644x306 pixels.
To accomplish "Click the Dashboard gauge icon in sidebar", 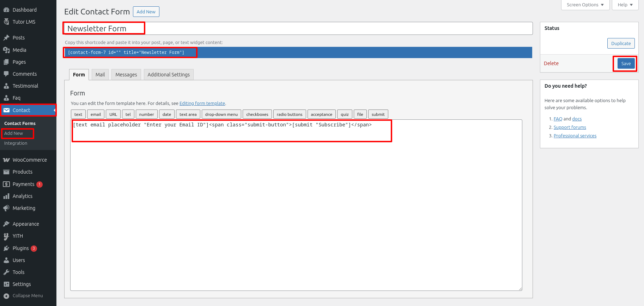I will point(6,10).
